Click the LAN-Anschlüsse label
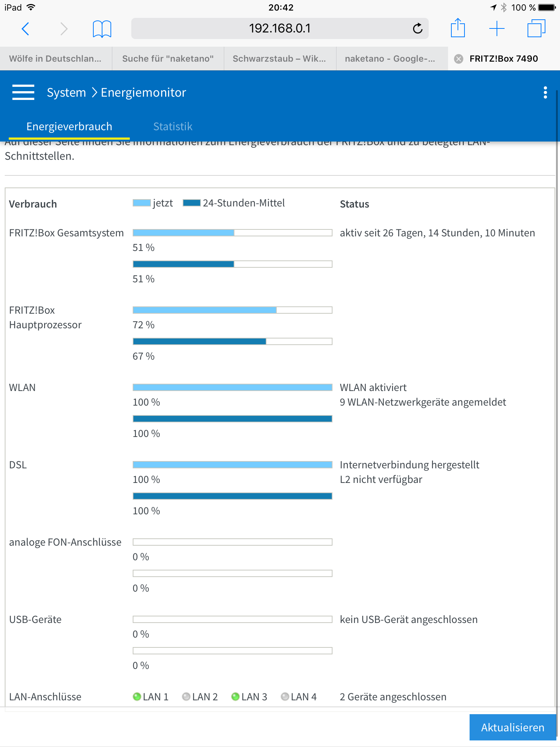The image size is (560, 747). click(45, 697)
